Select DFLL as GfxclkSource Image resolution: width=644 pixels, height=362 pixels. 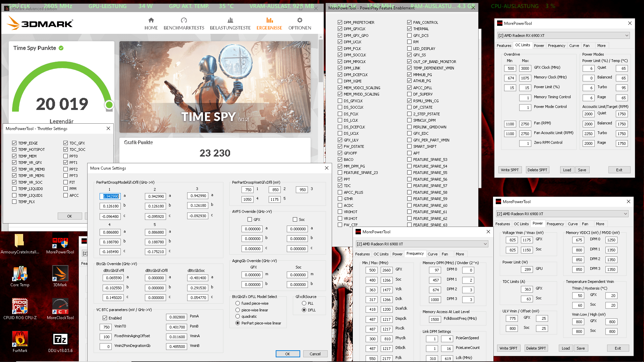[304, 310]
